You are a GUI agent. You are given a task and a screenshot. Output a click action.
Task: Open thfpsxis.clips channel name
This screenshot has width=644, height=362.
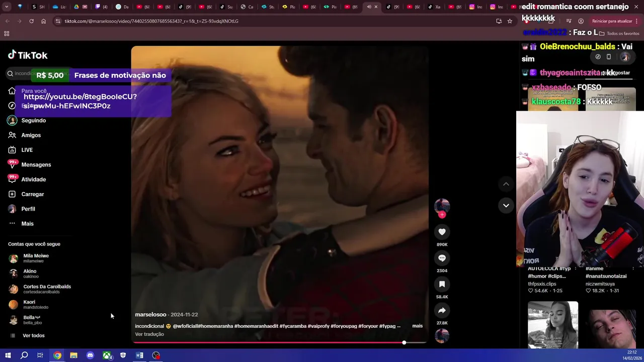pyautogui.click(x=542, y=284)
